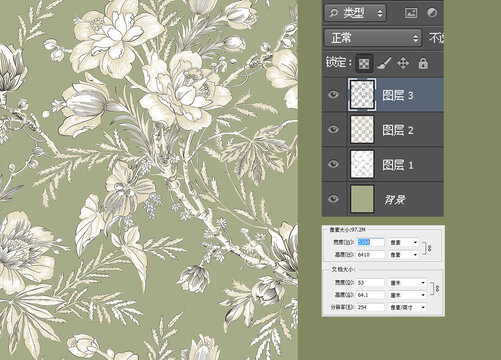Open the 像素/英寸 resolution unit dropdown
501x360 pixels.
[408, 307]
